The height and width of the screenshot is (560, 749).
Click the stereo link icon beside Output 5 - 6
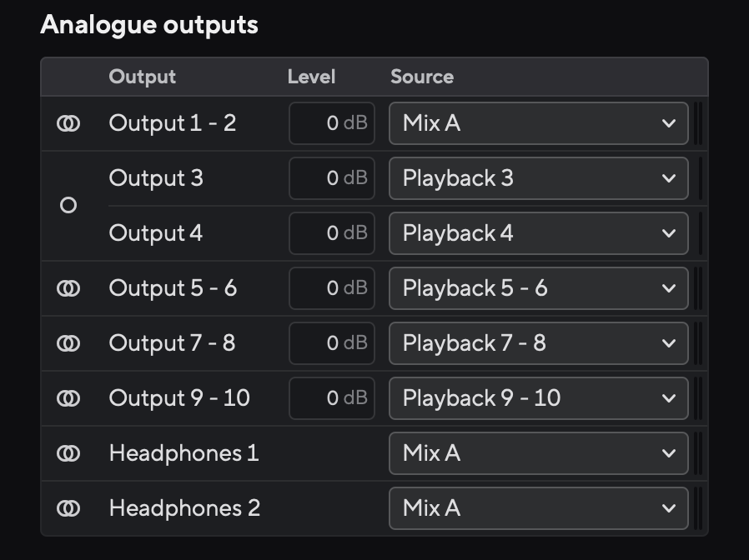(x=70, y=287)
